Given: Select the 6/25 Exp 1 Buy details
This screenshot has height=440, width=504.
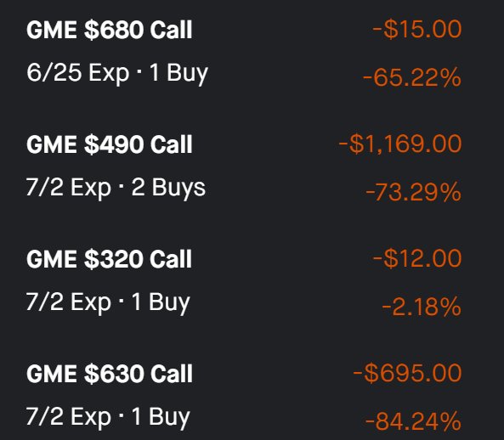Looking at the screenshot, I should pos(117,74).
